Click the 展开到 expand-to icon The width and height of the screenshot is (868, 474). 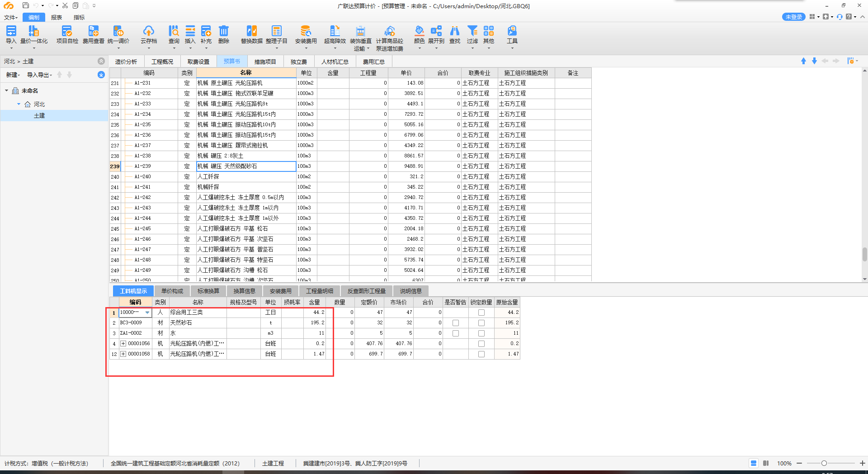(436, 35)
